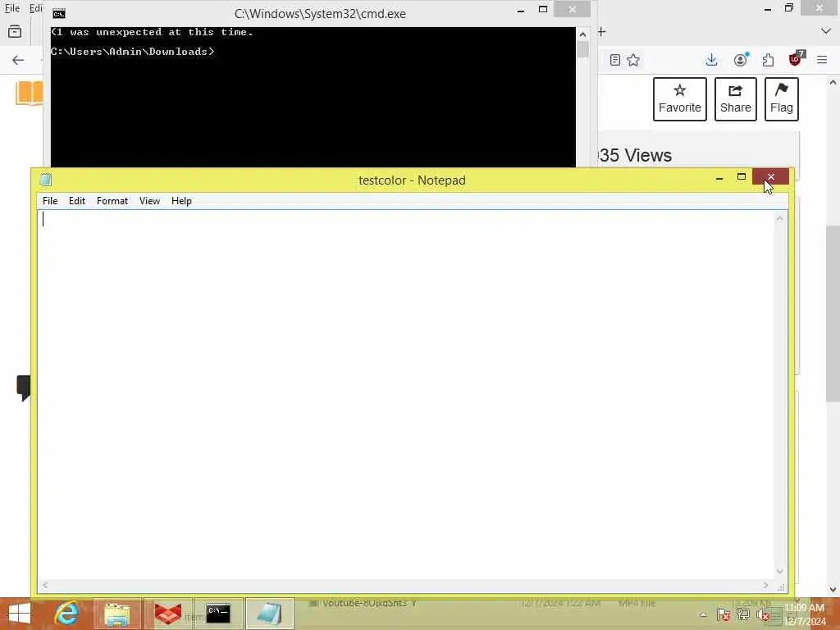Click the cmd prompt line C:\Users\Admin\Downloads>
The height and width of the screenshot is (630, 840).
coord(132,52)
